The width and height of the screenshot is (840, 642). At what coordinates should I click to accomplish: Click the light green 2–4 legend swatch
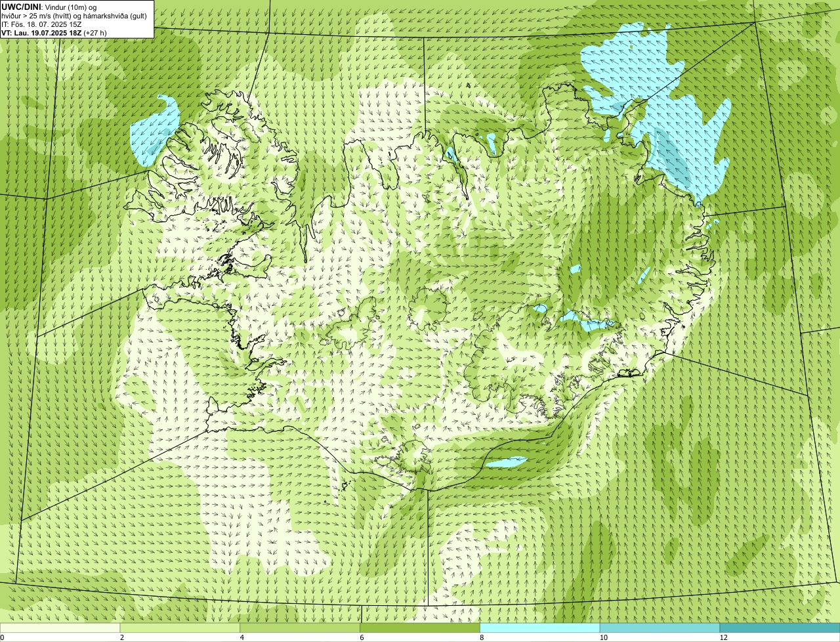coord(180,628)
